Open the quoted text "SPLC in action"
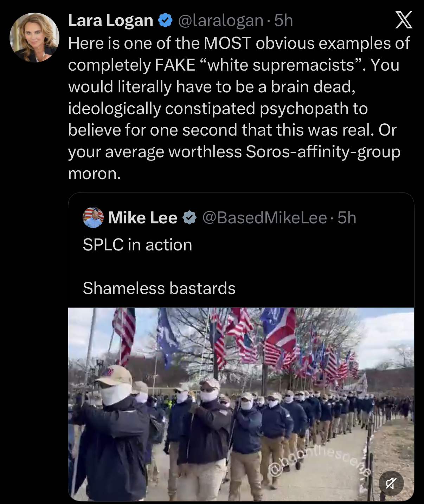The height and width of the screenshot is (504, 424). click(137, 245)
